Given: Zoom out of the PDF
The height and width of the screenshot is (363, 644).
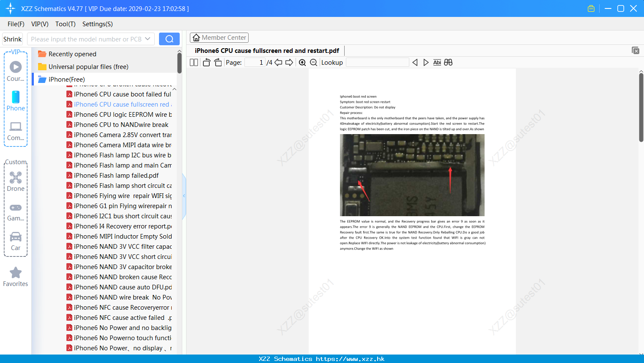Looking at the screenshot, I should tap(313, 63).
